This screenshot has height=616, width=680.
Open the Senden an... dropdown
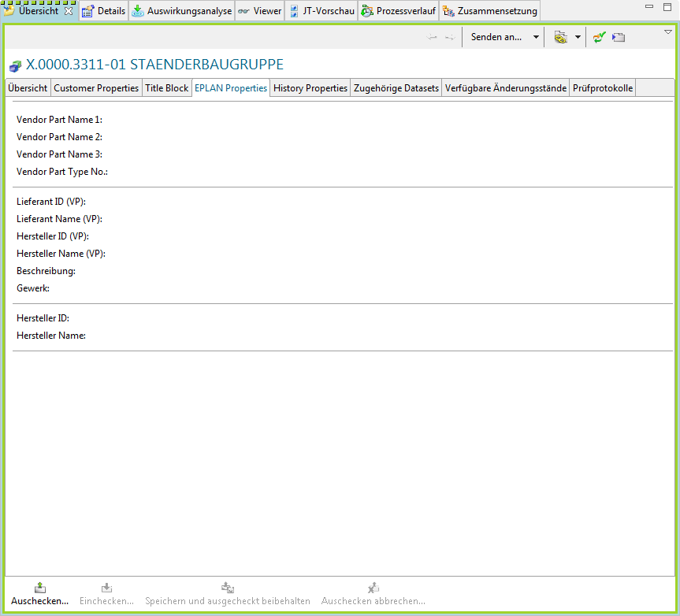[x=536, y=37]
